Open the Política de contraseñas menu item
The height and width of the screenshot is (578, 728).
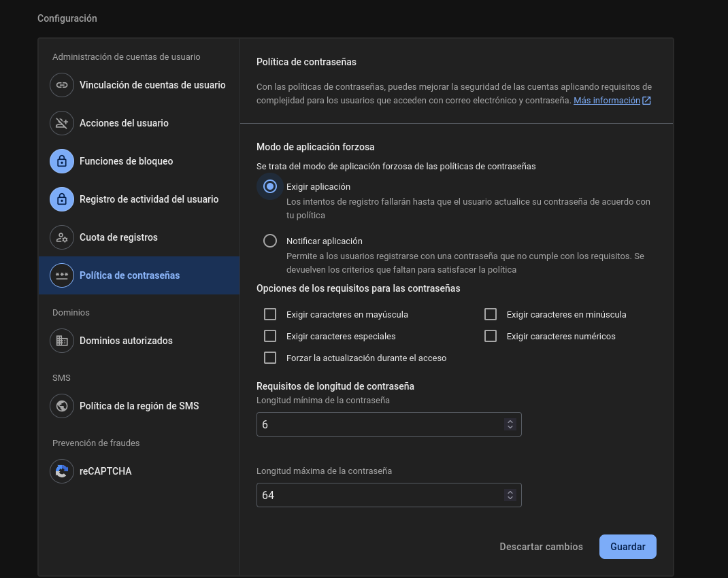pos(129,275)
